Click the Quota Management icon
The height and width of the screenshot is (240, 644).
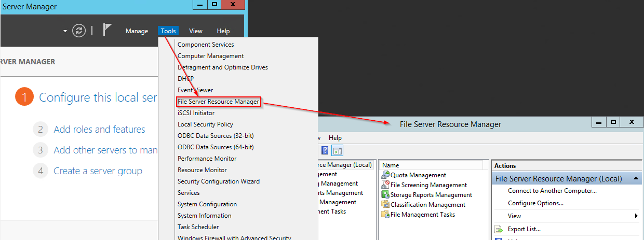pyautogui.click(x=385, y=175)
